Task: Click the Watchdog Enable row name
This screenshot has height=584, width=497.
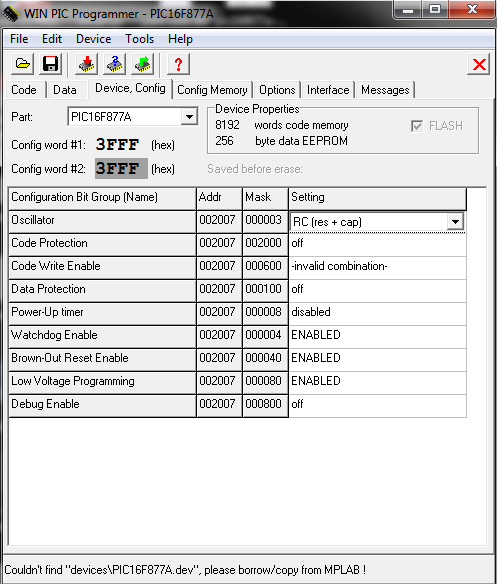Action: [x=102, y=336]
